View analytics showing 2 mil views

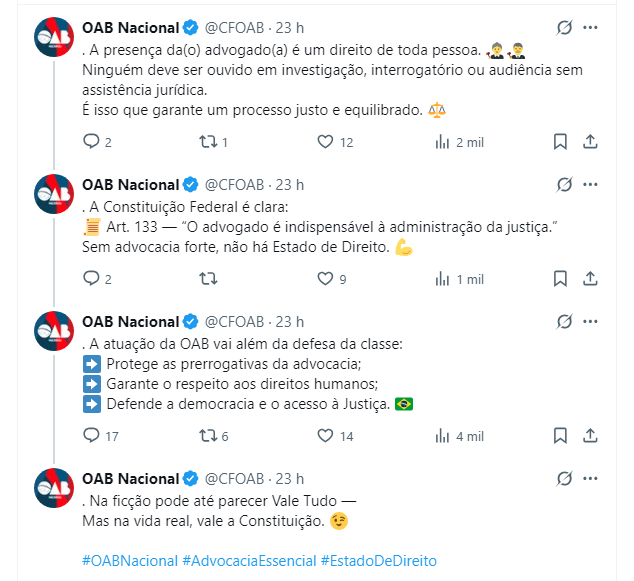pos(442,142)
